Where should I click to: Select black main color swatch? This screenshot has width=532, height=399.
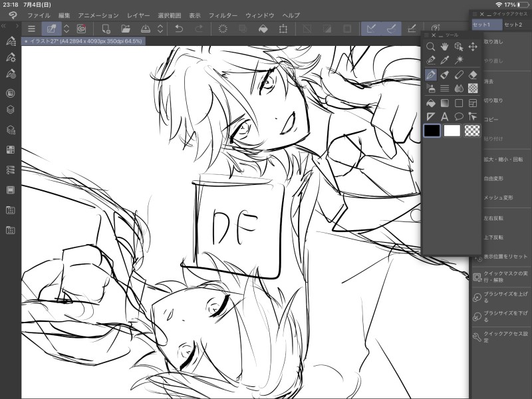(x=432, y=130)
